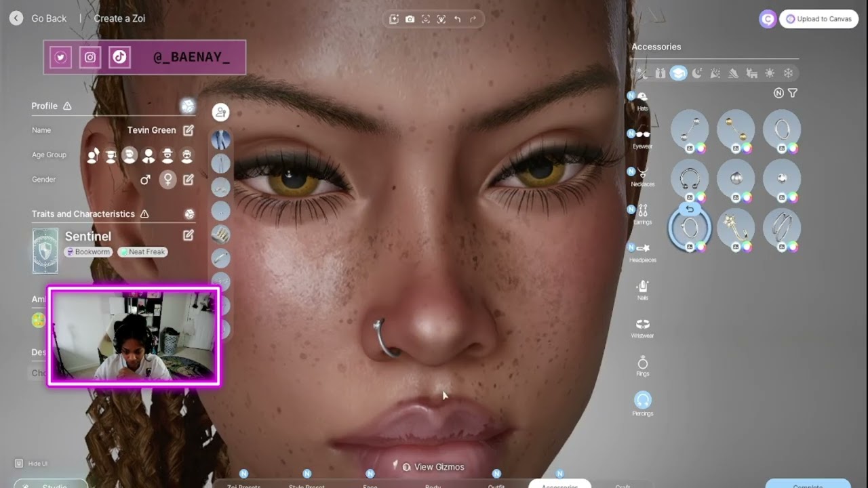Open the Eyewear accessory category
Image resolution: width=868 pixels, height=488 pixels.
[642, 138]
